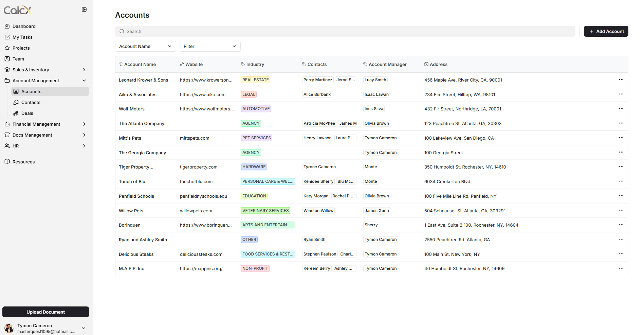The image size is (644, 335).
Task: Click the search magnifier icon
Action: click(x=122, y=31)
